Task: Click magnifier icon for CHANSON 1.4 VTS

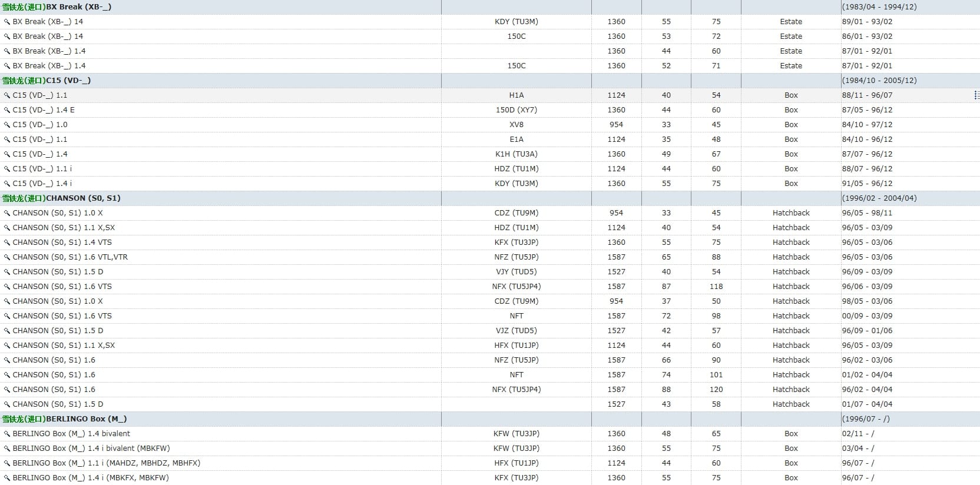Action: [7, 242]
